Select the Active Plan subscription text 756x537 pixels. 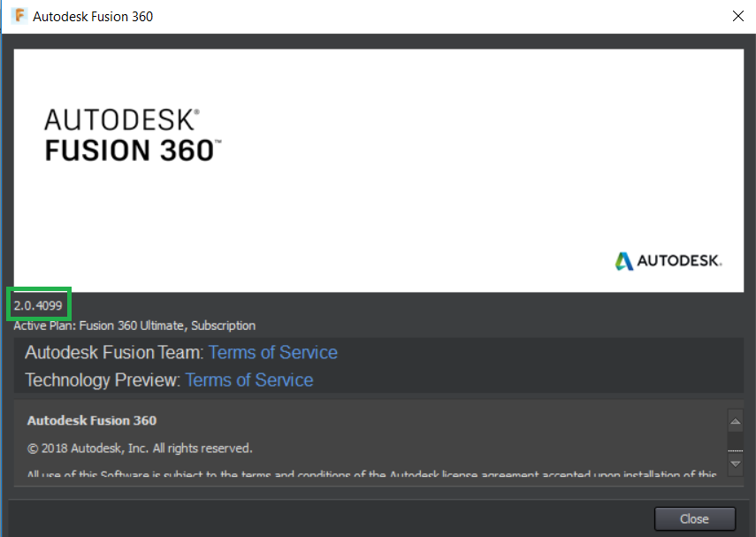click(133, 326)
